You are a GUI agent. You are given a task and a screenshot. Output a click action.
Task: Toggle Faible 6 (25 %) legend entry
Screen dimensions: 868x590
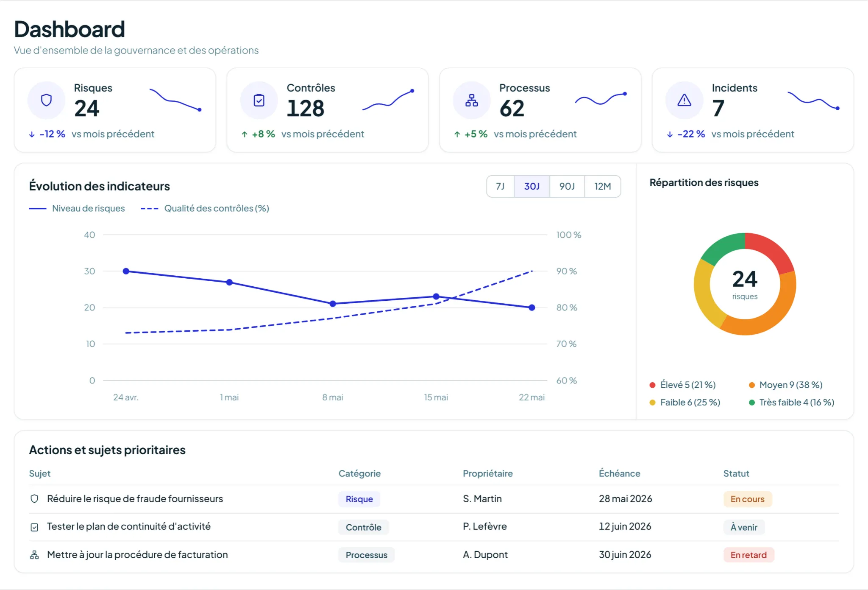pyautogui.click(x=685, y=402)
